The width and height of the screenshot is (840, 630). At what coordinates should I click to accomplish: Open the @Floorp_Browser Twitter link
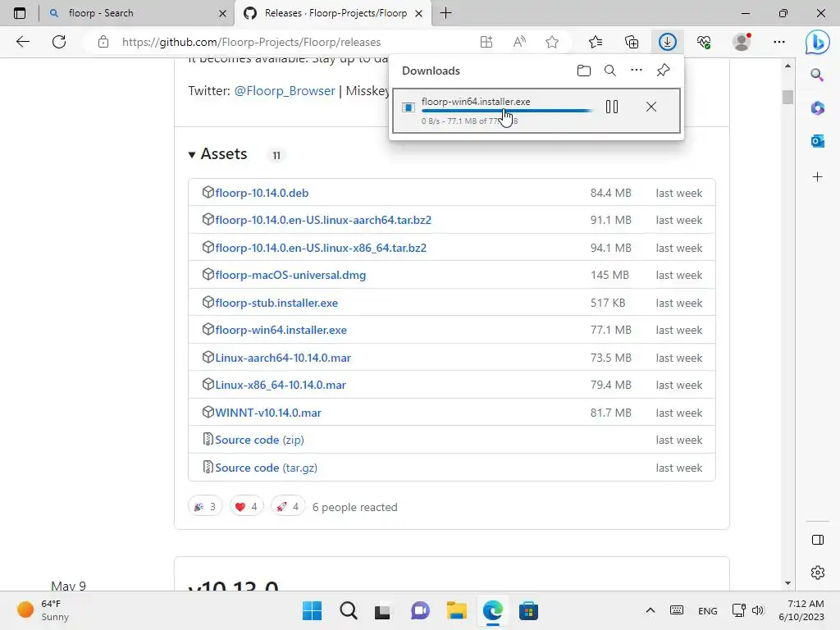pos(285,90)
